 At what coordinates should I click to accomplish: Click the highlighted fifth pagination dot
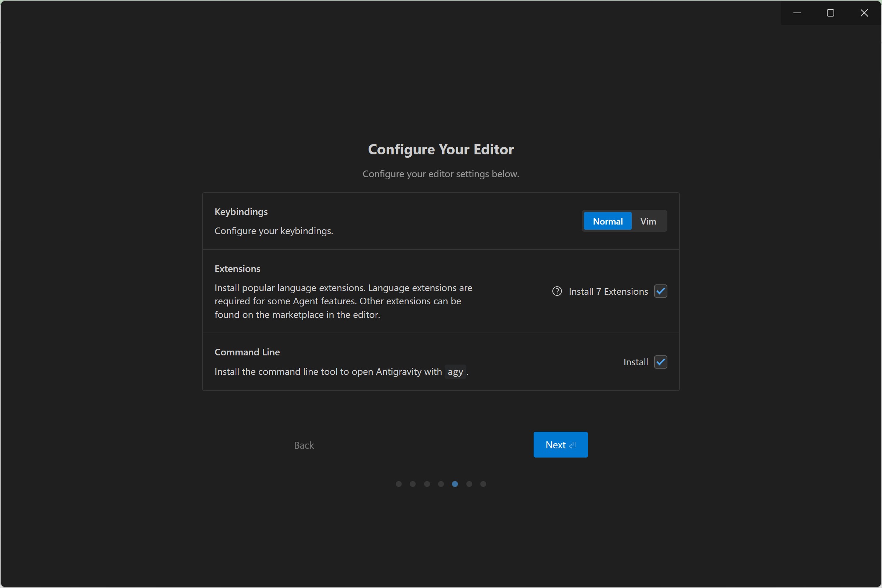click(x=455, y=484)
